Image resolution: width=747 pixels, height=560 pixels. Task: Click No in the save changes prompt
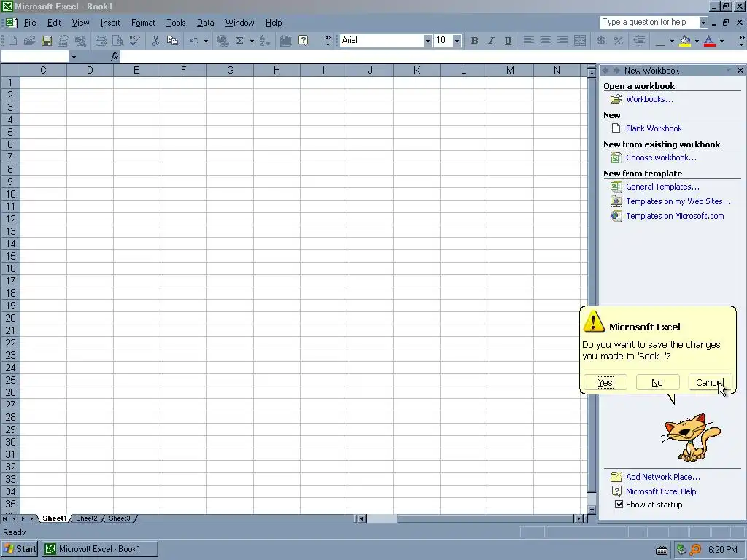pyautogui.click(x=657, y=382)
